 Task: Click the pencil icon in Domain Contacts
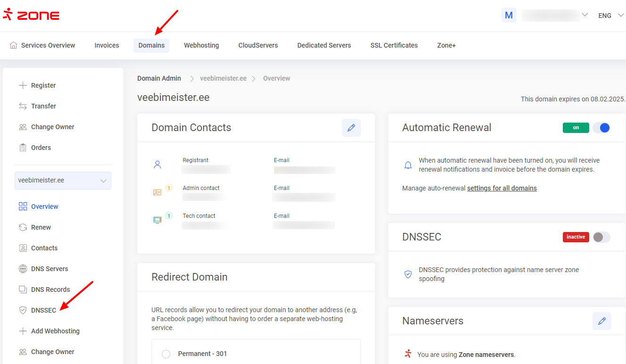click(351, 128)
